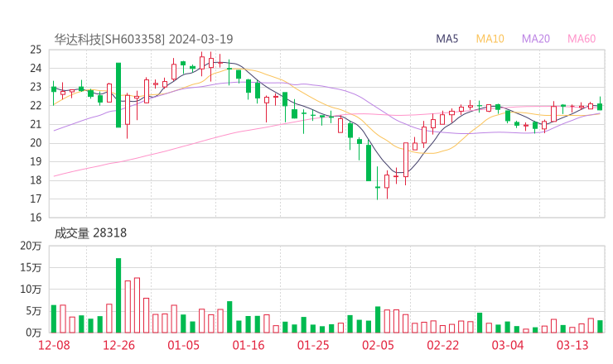Click the MA10 legend label
Screen dimensions: 613x364
(x=490, y=39)
